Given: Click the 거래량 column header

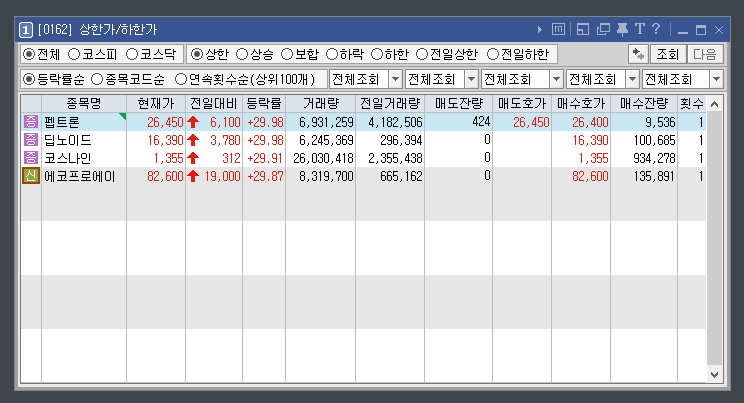Looking at the screenshot, I should click(320, 103).
